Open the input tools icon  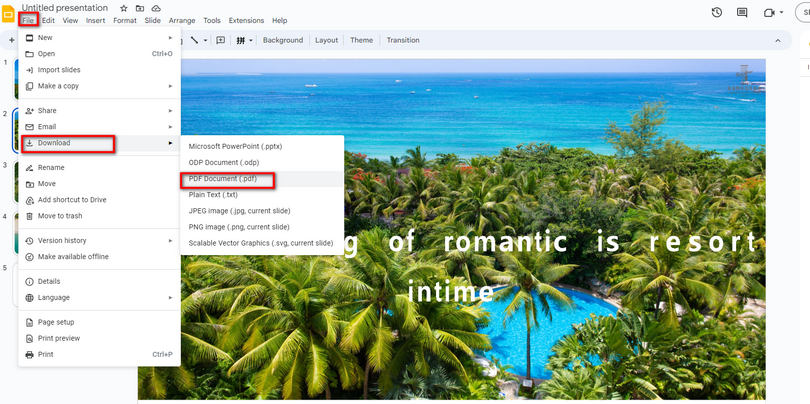pos(241,40)
